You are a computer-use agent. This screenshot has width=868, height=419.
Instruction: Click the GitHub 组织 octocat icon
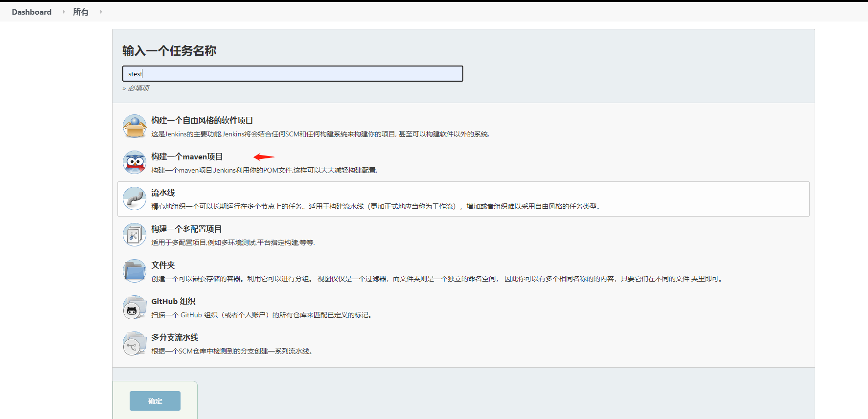[135, 307]
